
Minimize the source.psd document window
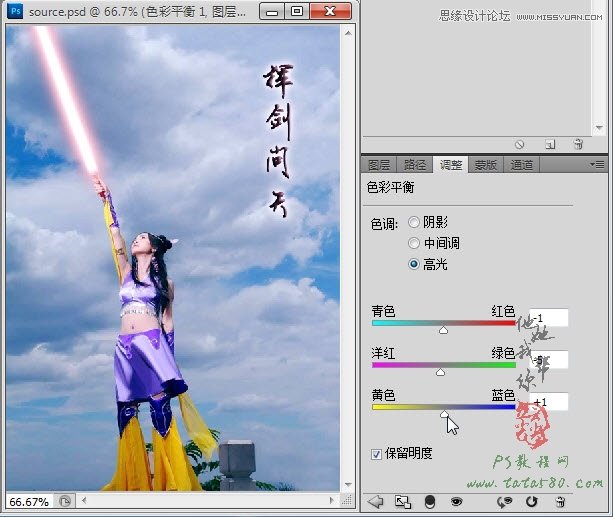[x=272, y=12]
